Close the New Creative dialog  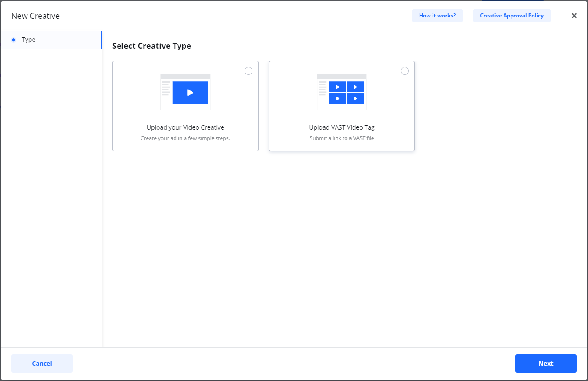(574, 16)
